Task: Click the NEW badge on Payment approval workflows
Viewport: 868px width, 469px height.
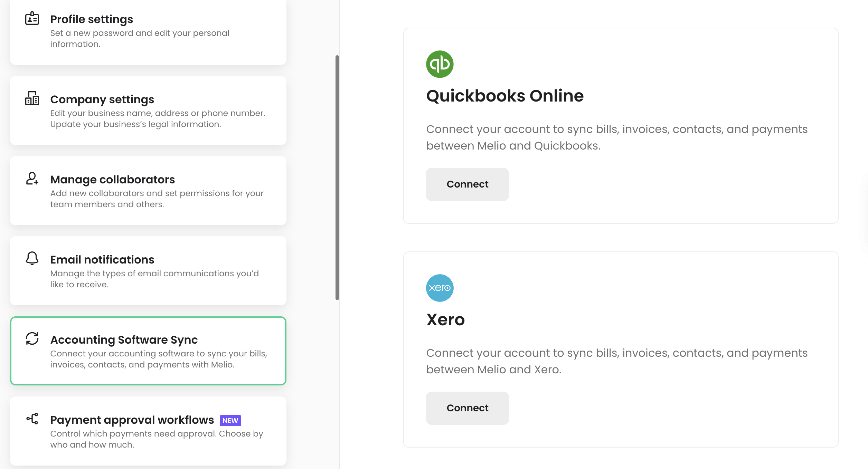Action: (230, 421)
